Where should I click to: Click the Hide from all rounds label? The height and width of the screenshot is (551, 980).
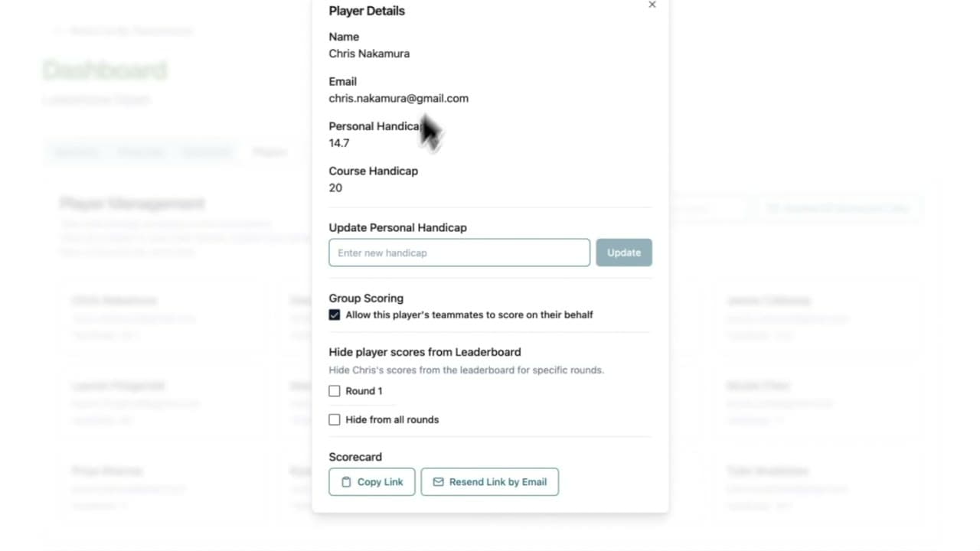392,419
